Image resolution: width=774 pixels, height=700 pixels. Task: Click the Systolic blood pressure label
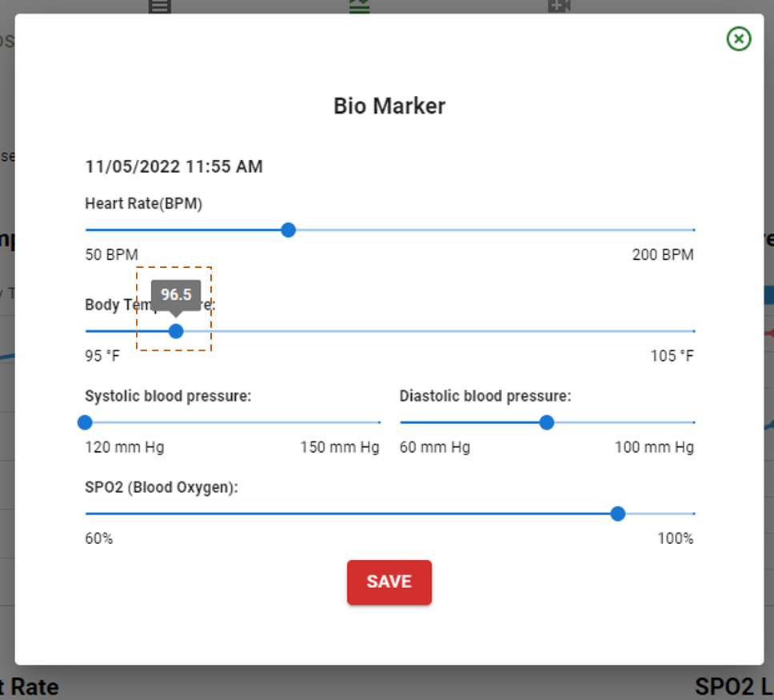pyautogui.click(x=168, y=396)
